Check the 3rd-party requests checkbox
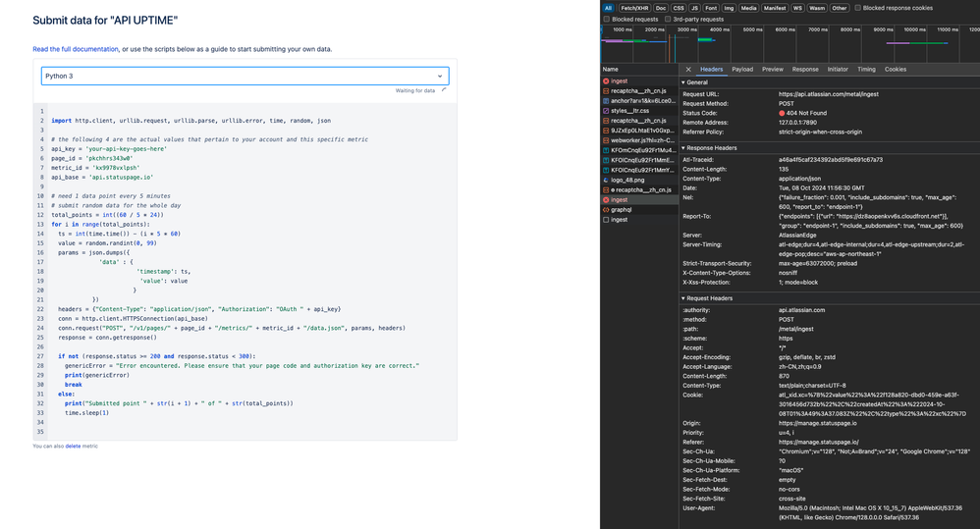This screenshot has width=980, height=529. point(668,20)
